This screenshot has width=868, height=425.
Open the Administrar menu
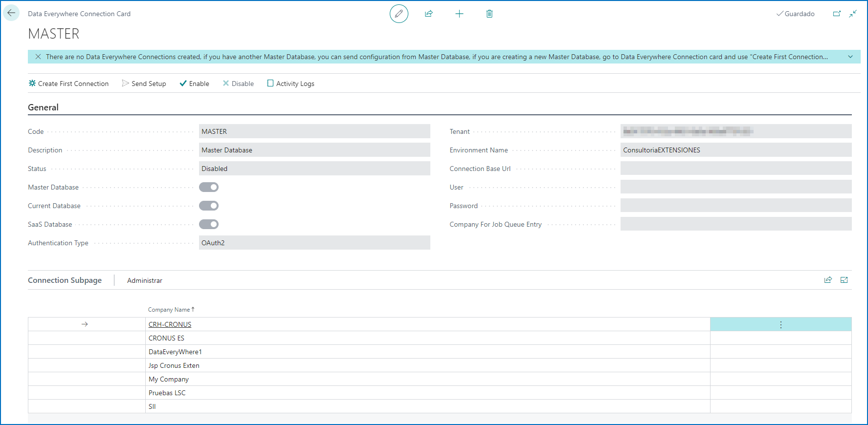point(145,280)
